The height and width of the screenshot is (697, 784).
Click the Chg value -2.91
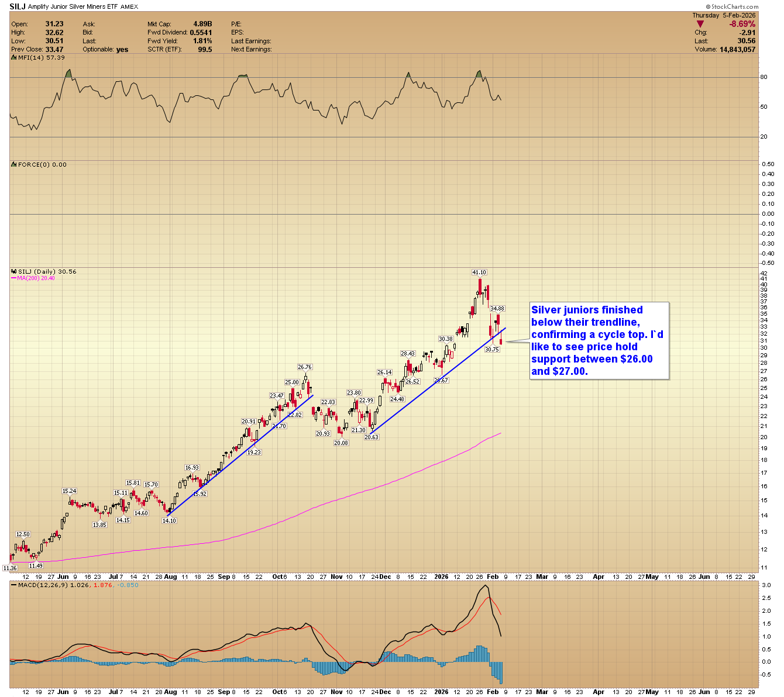click(747, 33)
